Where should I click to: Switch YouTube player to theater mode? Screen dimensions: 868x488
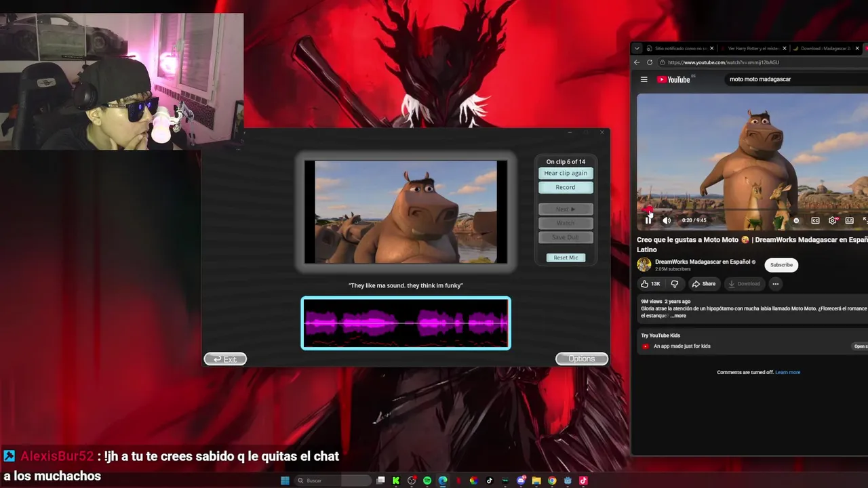click(x=850, y=220)
